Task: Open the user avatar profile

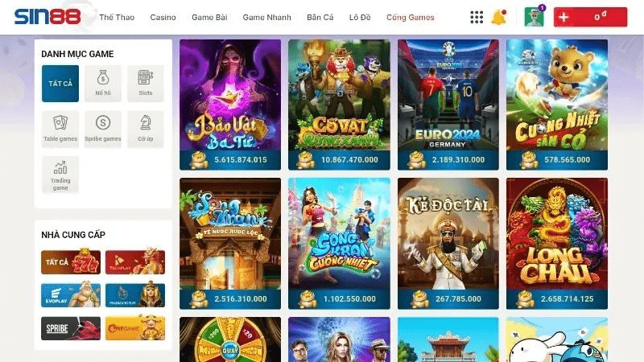Action: point(534,17)
